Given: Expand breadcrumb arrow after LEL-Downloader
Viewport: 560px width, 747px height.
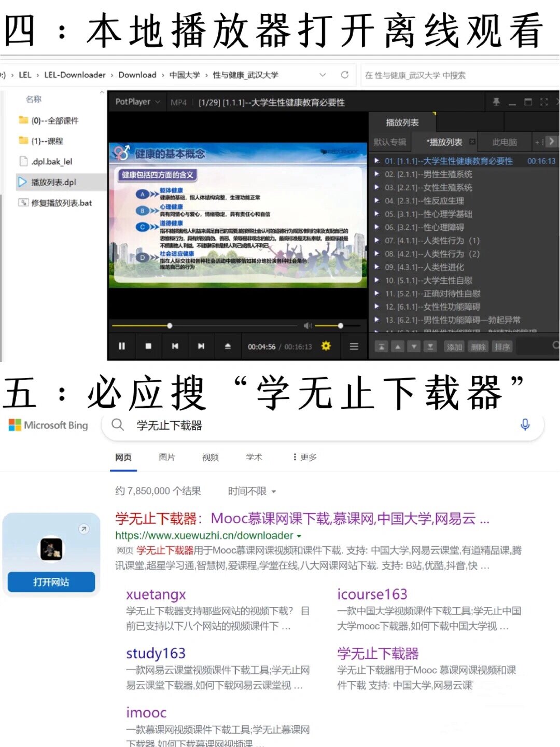Looking at the screenshot, I should point(111,75).
